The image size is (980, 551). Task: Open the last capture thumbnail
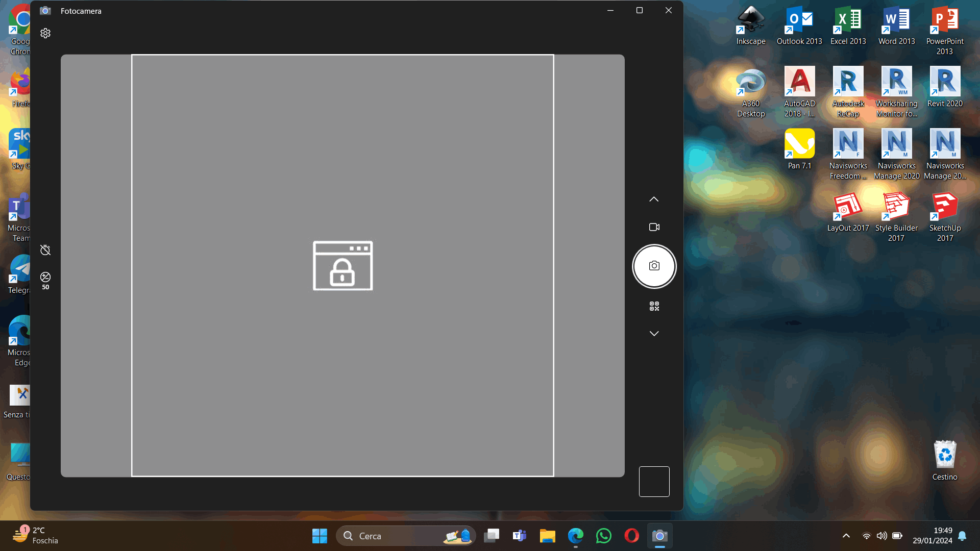[654, 481]
